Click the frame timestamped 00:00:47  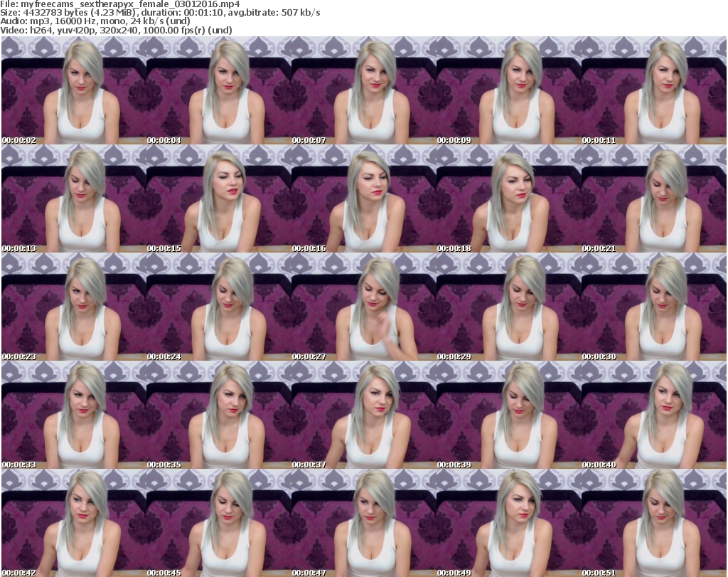tap(363, 523)
